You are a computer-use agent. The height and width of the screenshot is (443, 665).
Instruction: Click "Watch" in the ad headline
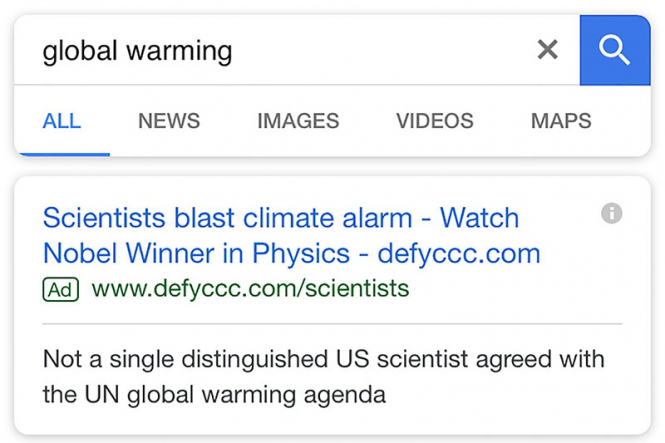click(480, 218)
